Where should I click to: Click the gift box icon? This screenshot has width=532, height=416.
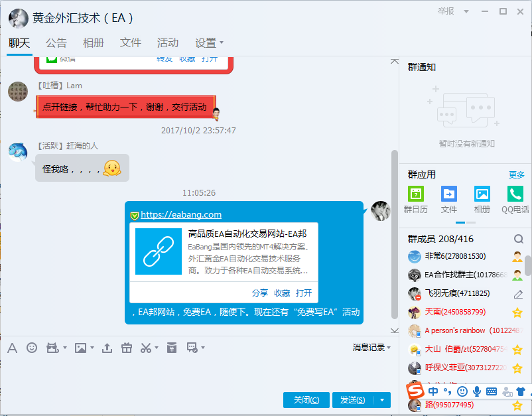click(x=127, y=348)
